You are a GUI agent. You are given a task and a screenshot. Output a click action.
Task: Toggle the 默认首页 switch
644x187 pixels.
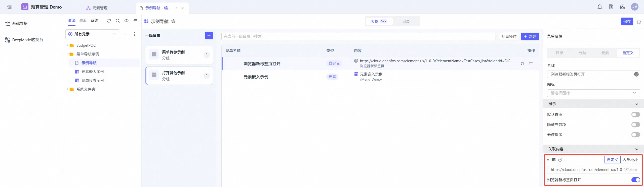pyautogui.click(x=636, y=115)
